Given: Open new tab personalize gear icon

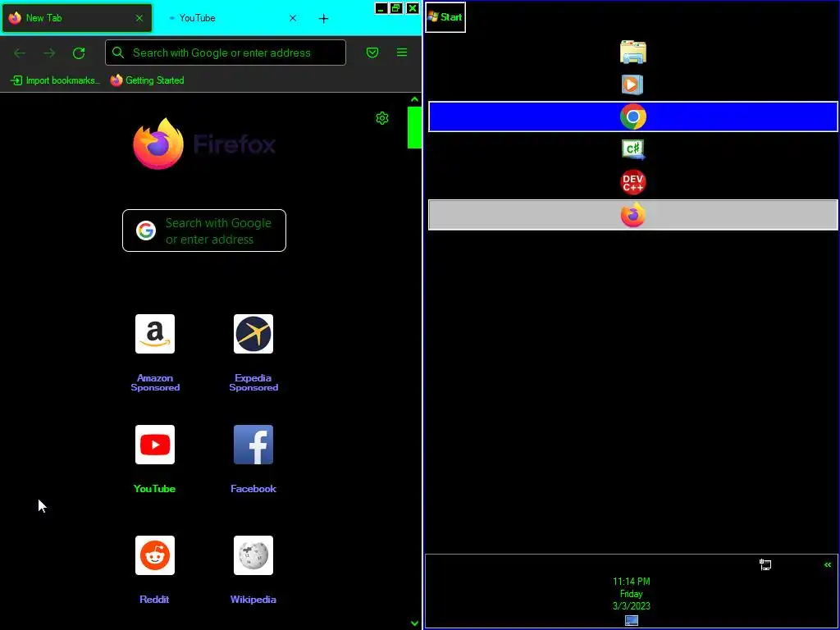Looking at the screenshot, I should tap(382, 118).
